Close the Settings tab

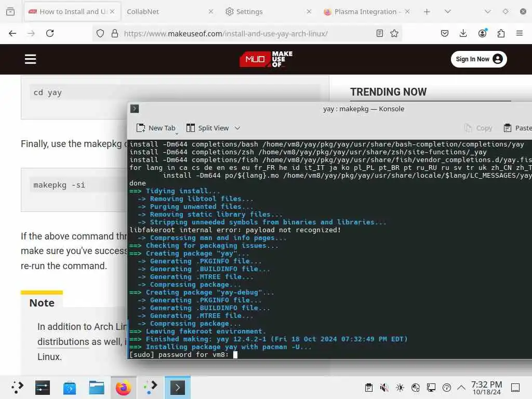pos(309,11)
